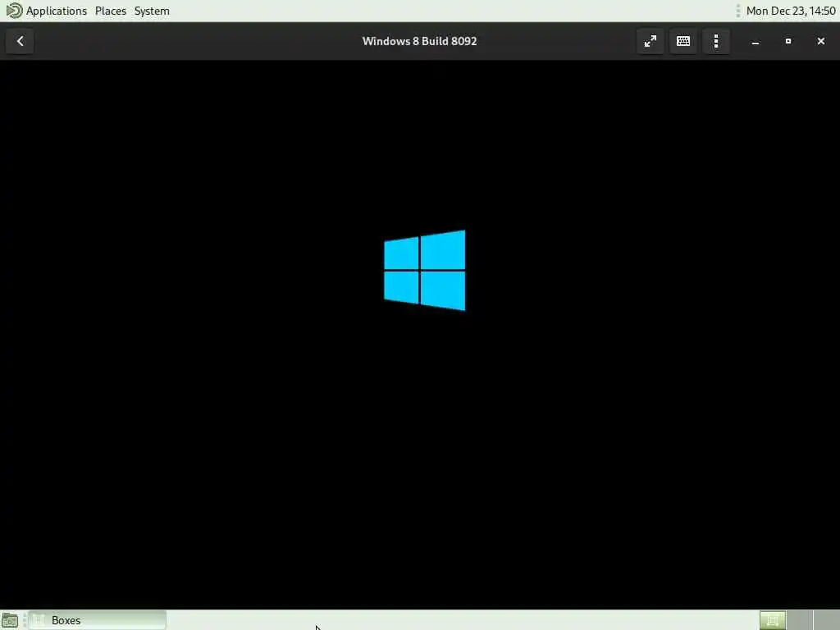
Task: Close the Boxes VM window
Action: (820, 41)
